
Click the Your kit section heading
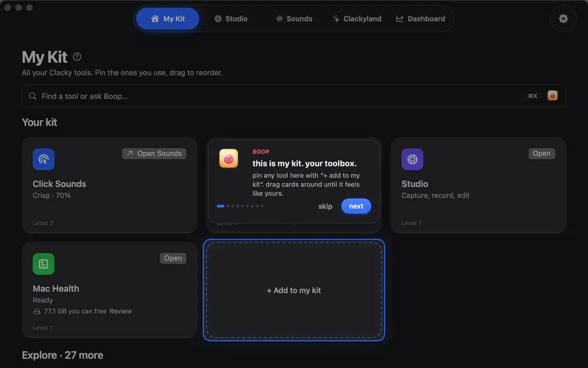[40, 122]
